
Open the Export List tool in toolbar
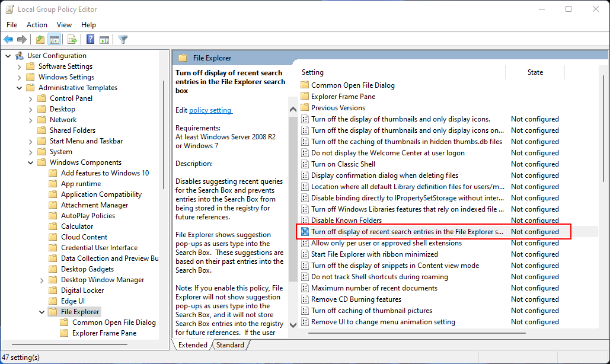coord(72,39)
